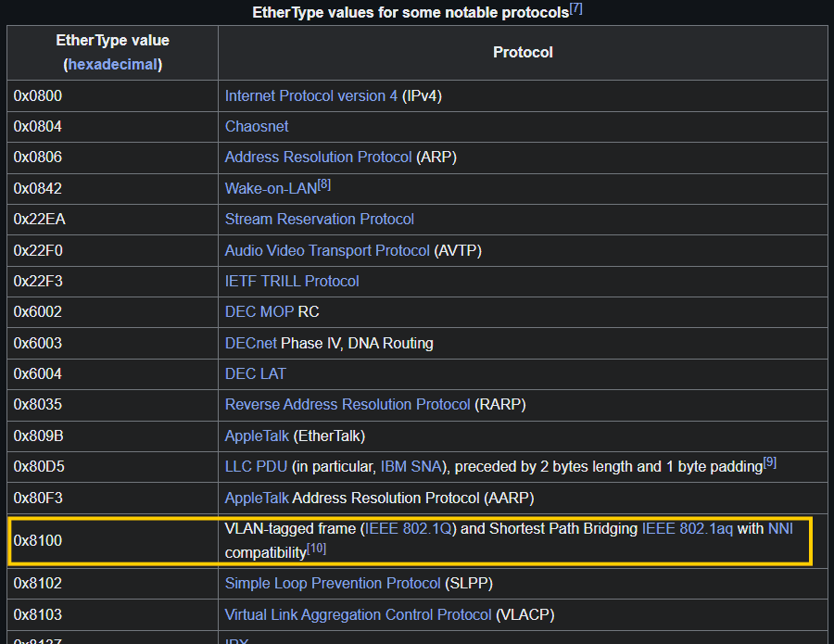Select the 0x0842 cell

click(x=112, y=188)
